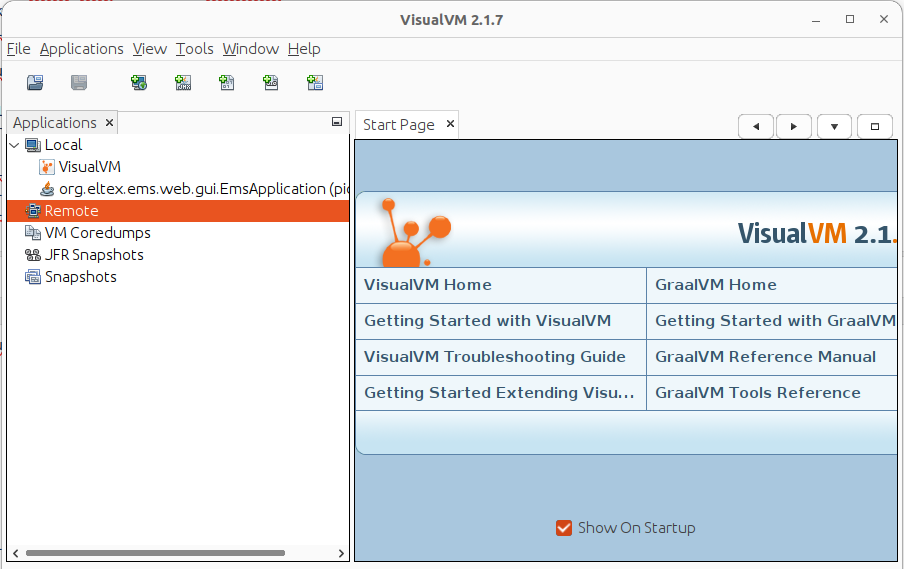
Task: Uncheck Show On Startup checkbox
Action: coord(564,527)
